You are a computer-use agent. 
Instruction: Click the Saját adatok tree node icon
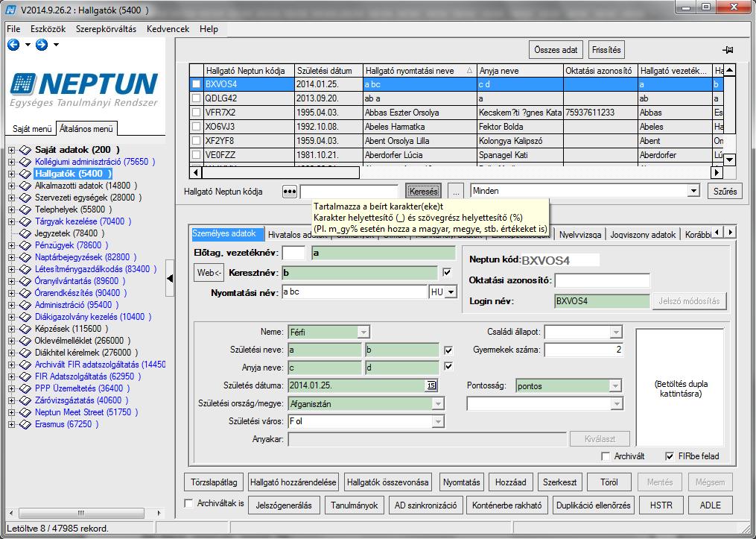[25, 150]
